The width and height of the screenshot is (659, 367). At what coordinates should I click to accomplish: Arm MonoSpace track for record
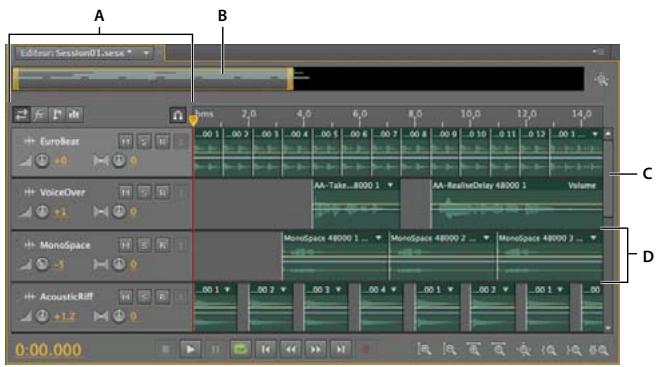point(162,245)
